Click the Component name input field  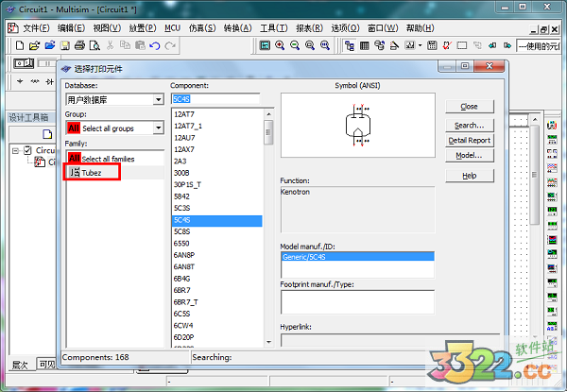pyautogui.click(x=215, y=99)
